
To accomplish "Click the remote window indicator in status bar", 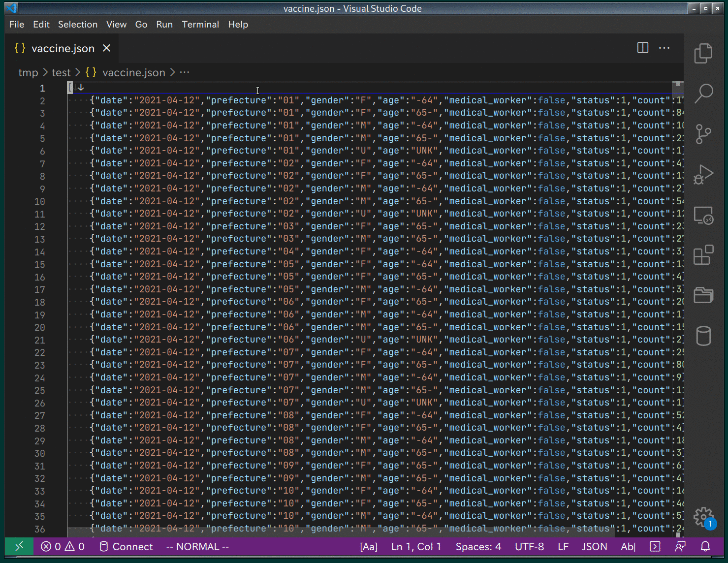I will 19,546.
